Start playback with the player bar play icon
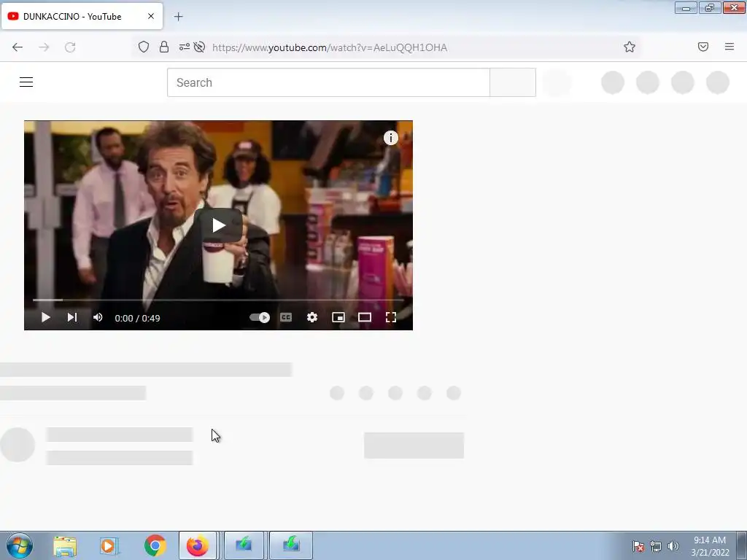Screen dimensions: 747x560 click(46, 317)
